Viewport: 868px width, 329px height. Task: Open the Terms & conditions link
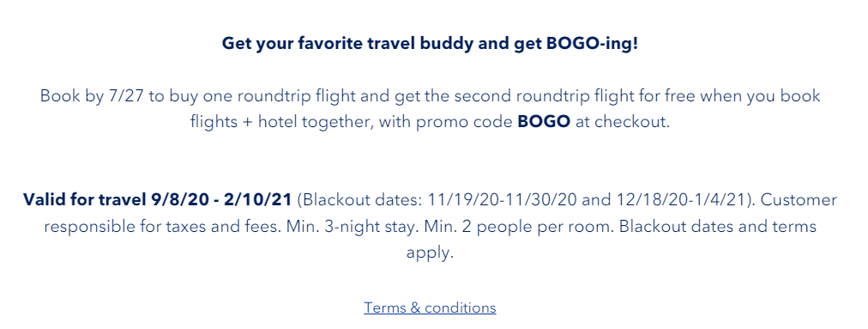(x=430, y=308)
